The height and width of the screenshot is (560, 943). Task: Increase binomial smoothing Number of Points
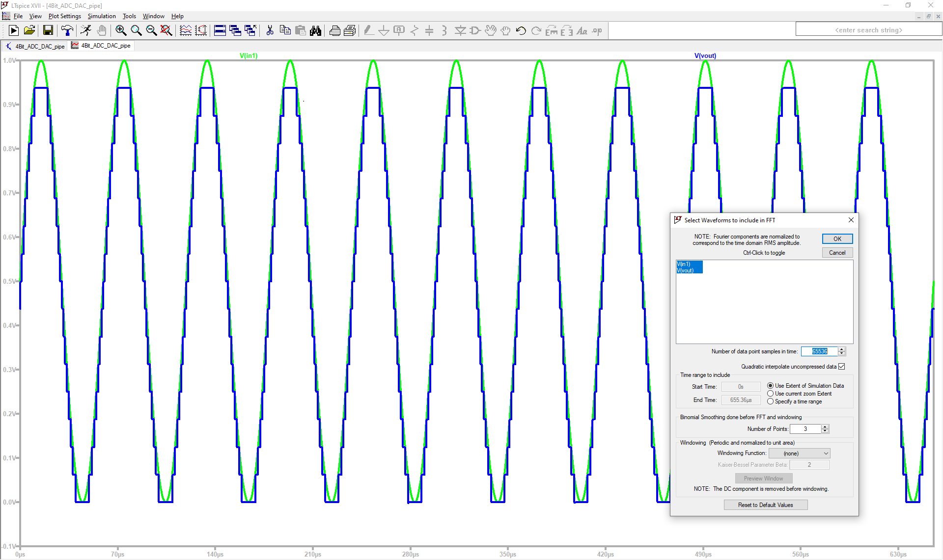825,427
